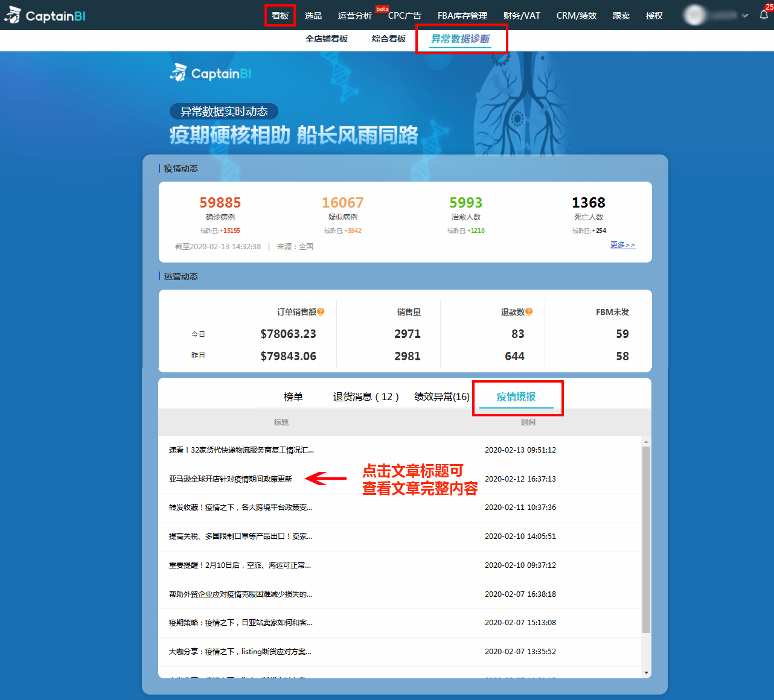Click yesterday's FBM未发 value 58

tap(622, 357)
